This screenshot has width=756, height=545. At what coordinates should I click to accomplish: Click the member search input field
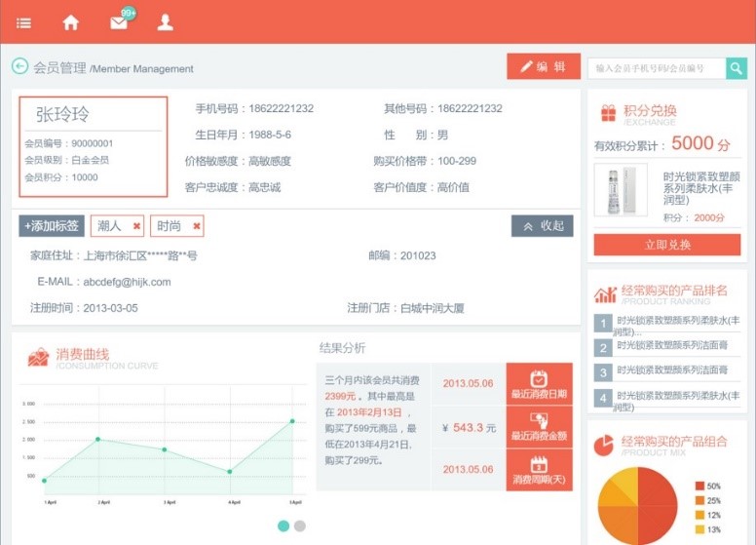tap(656, 68)
